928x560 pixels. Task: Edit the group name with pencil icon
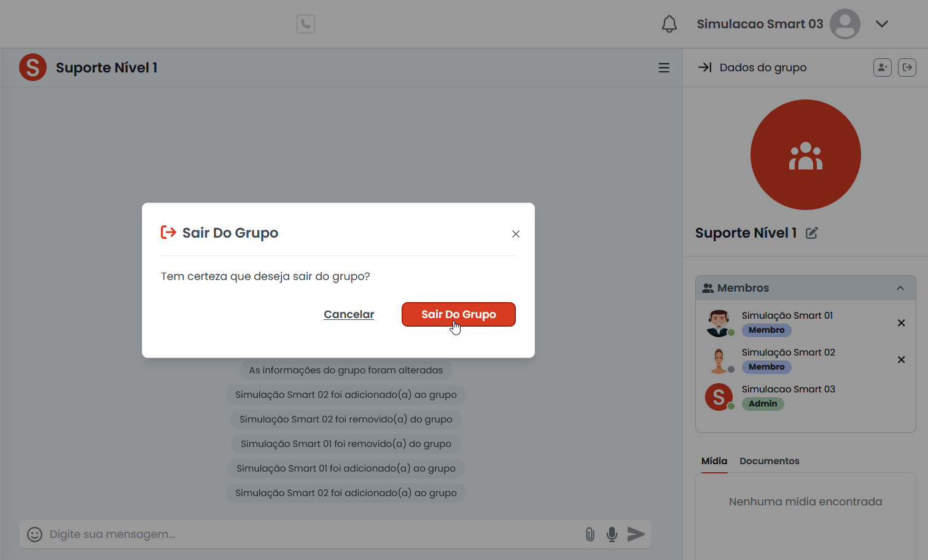(x=811, y=233)
